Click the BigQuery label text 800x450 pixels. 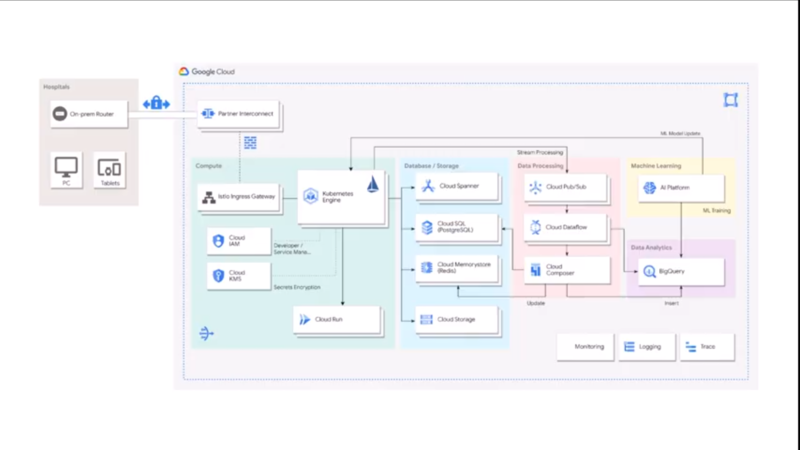pyautogui.click(x=672, y=271)
